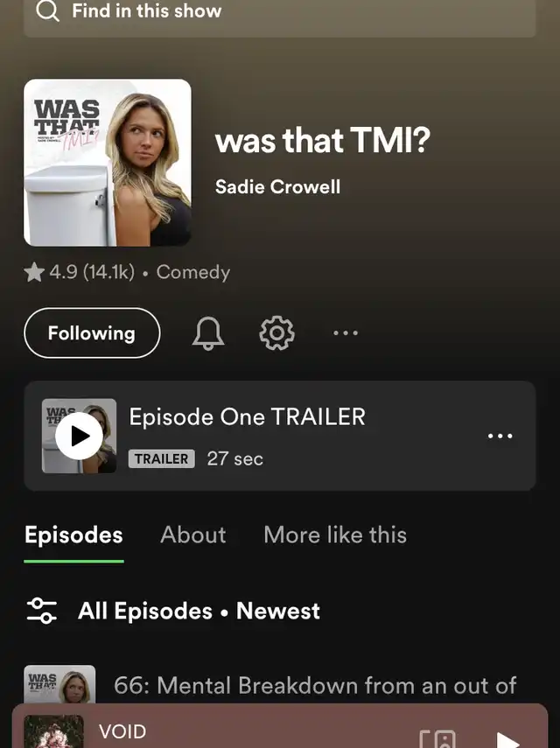Open episode 66 Mental Breakdown
The width and height of the screenshot is (560, 748).
click(x=315, y=686)
